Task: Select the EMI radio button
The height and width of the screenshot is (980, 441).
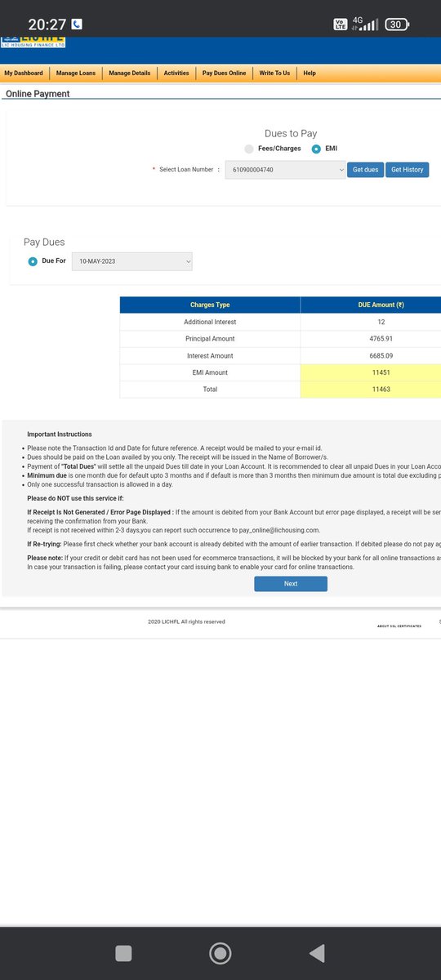Action: [317, 149]
